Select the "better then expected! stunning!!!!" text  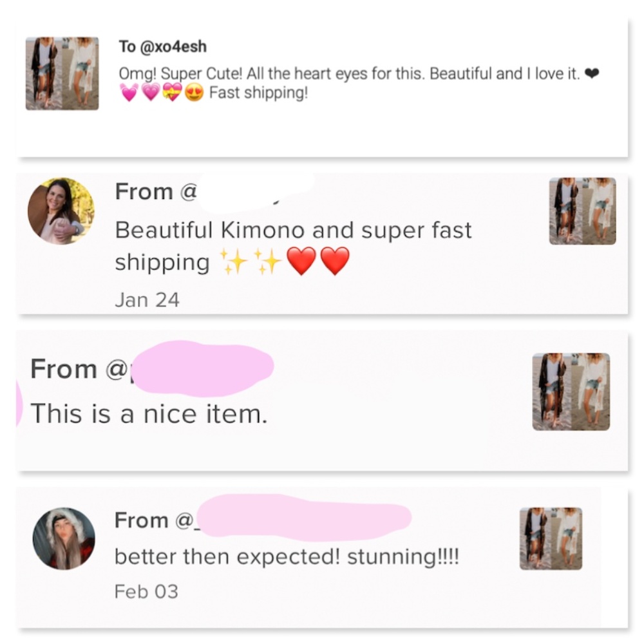287,556
